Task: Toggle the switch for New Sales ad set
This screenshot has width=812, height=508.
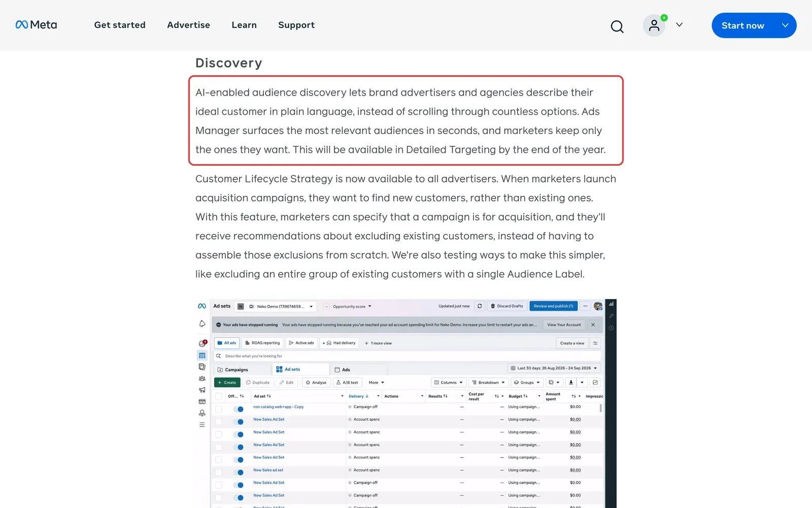Action: [239, 472]
